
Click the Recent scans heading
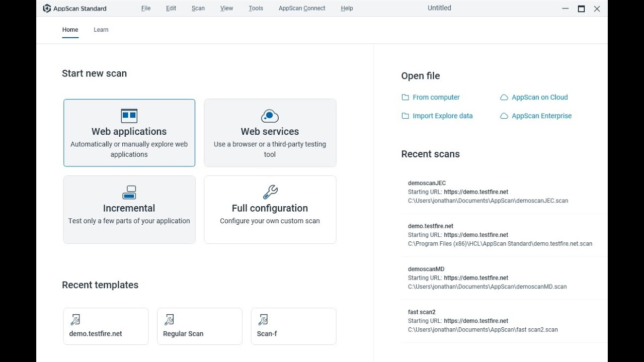431,154
